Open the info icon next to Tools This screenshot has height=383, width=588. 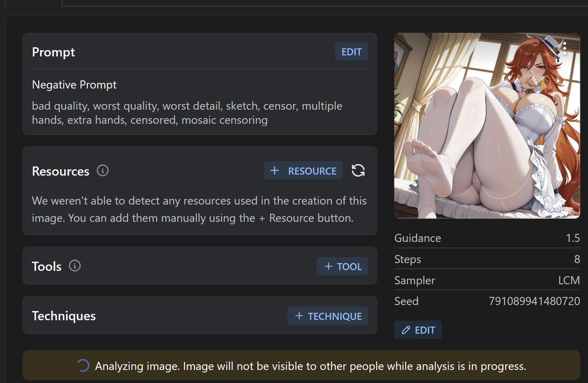[75, 266]
